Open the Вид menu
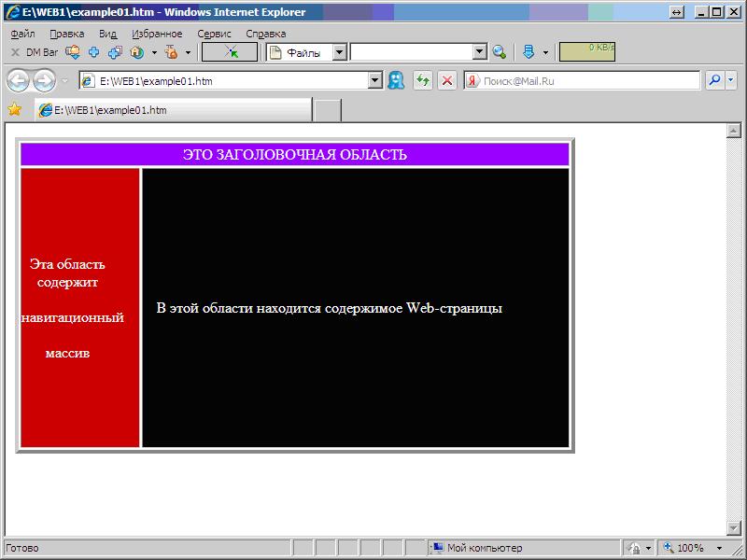 tap(107, 34)
